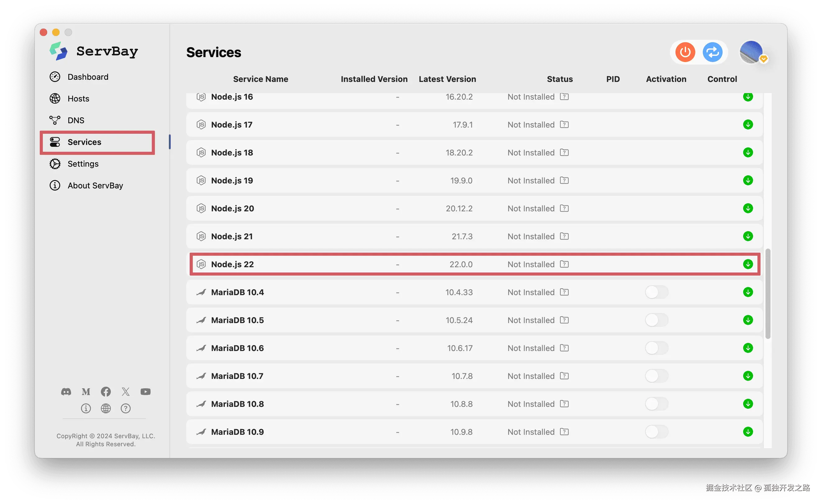Screen dimensions: 822x504
Task: Toggle MariaDB 10.7 activation switch
Action: (x=656, y=376)
